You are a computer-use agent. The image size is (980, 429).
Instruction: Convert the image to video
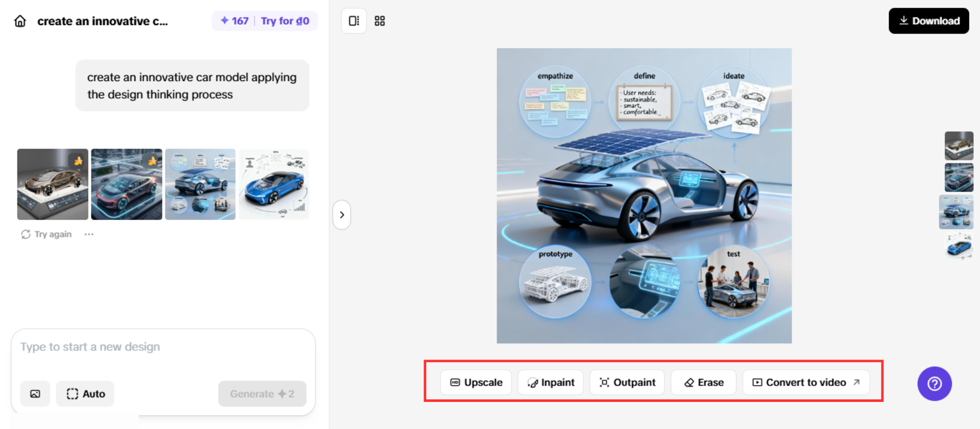pos(806,383)
